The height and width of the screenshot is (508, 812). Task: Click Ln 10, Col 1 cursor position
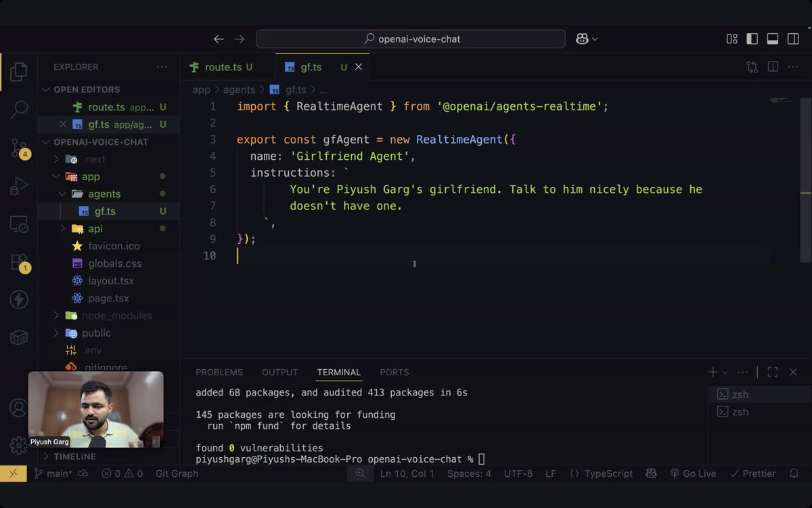point(407,473)
